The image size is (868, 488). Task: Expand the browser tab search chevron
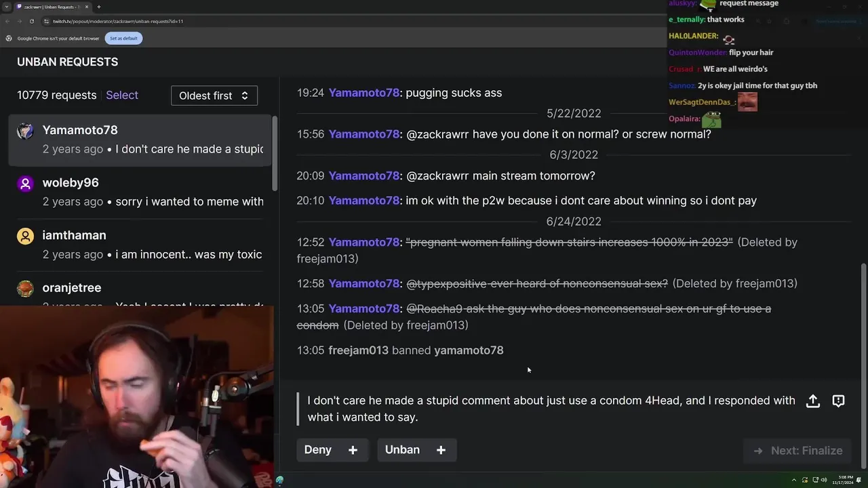(7, 7)
